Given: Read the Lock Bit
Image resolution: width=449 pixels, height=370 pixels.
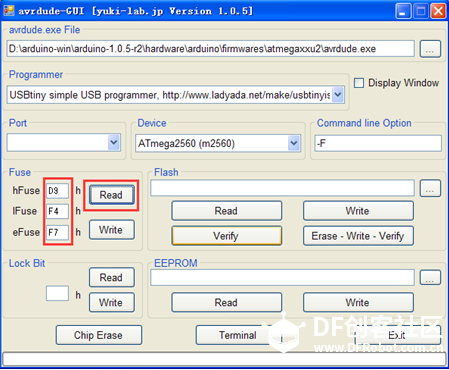Looking at the screenshot, I should (111, 277).
